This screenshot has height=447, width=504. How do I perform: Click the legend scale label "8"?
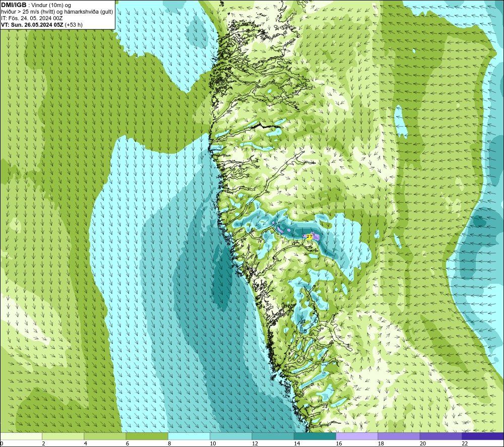pos(169,443)
